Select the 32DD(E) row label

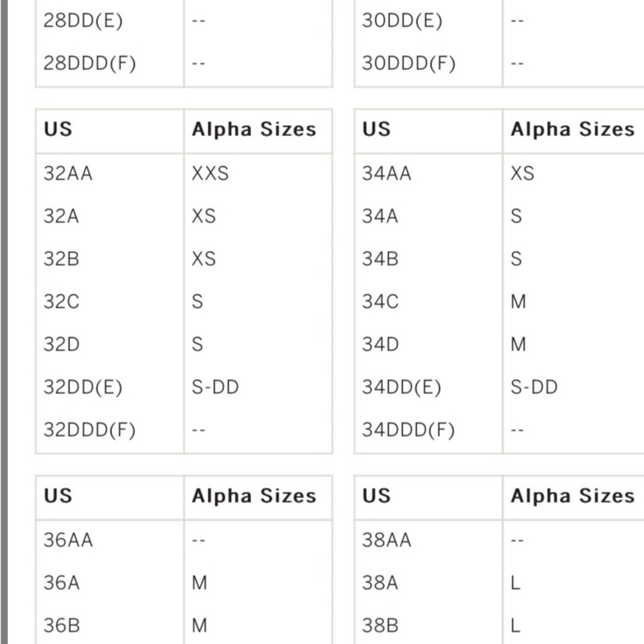tap(83, 387)
